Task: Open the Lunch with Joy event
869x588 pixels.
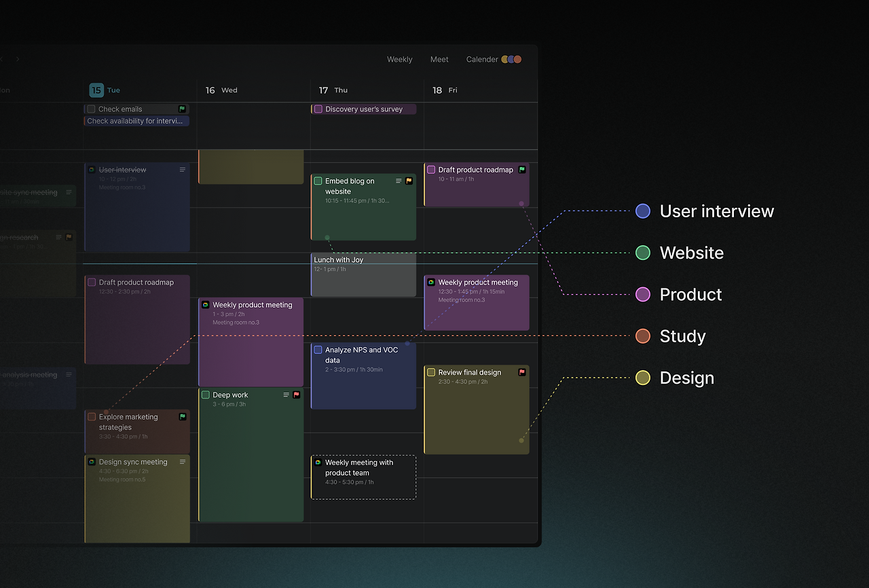Action: [363, 274]
